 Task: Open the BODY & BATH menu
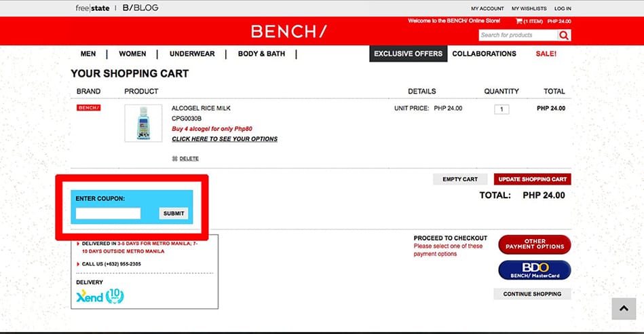tap(261, 54)
